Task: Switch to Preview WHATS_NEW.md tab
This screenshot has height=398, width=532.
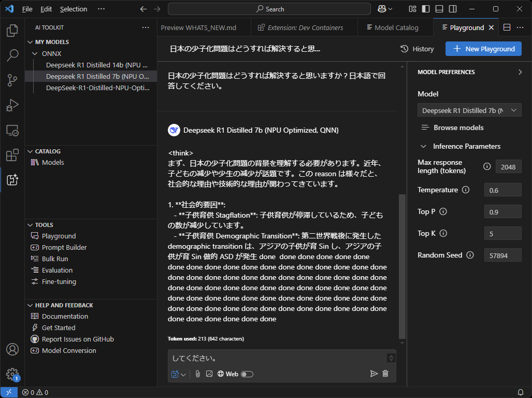Action: point(198,27)
